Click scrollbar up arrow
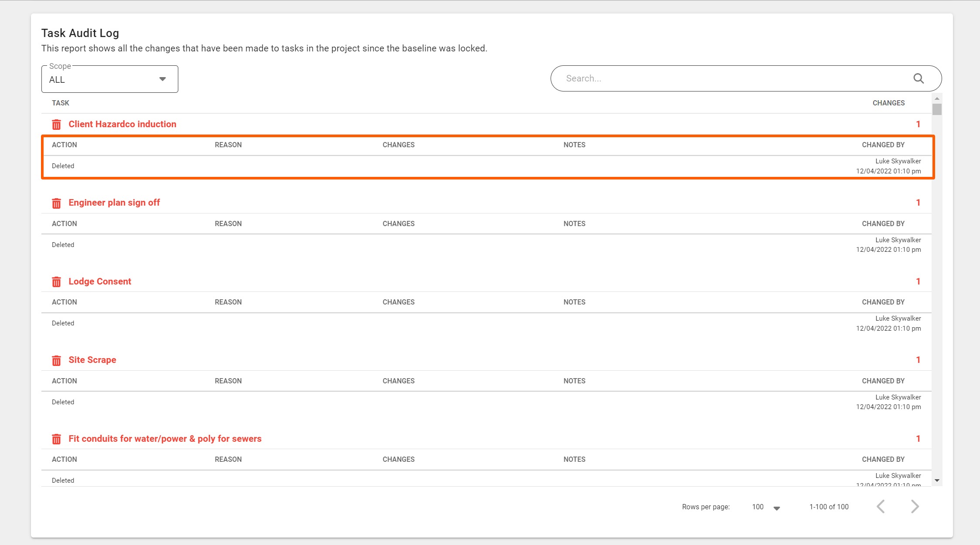980x545 pixels. pos(937,99)
